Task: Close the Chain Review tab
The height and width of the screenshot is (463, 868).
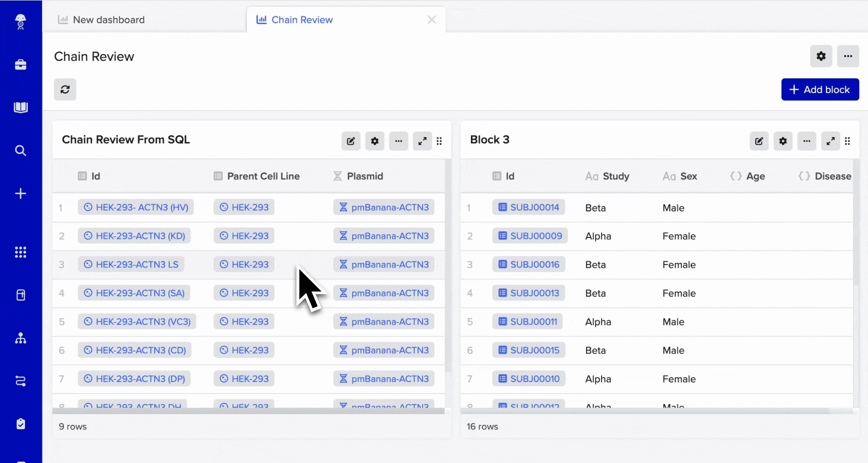Action: (x=431, y=20)
